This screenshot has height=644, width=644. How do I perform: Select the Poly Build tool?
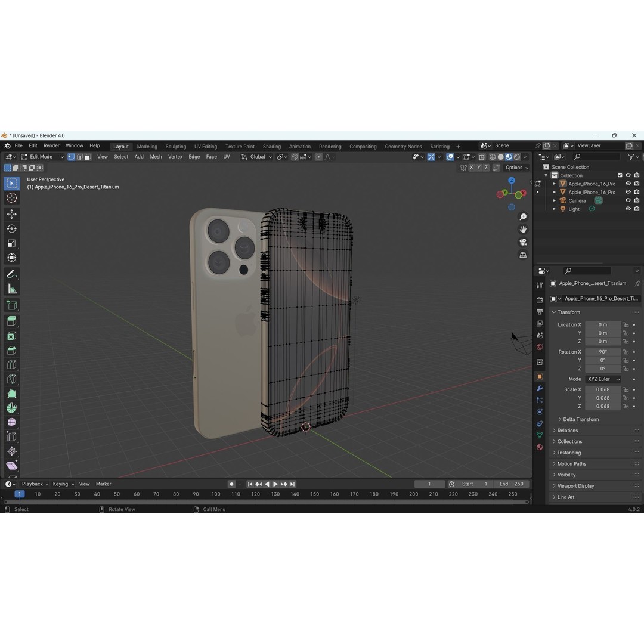click(x=11, y=394)
